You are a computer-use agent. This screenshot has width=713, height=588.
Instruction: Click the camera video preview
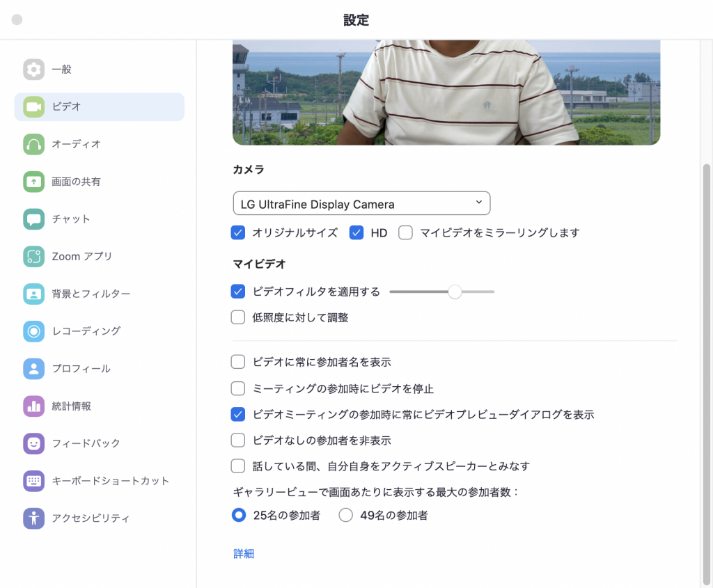(446, 93)
